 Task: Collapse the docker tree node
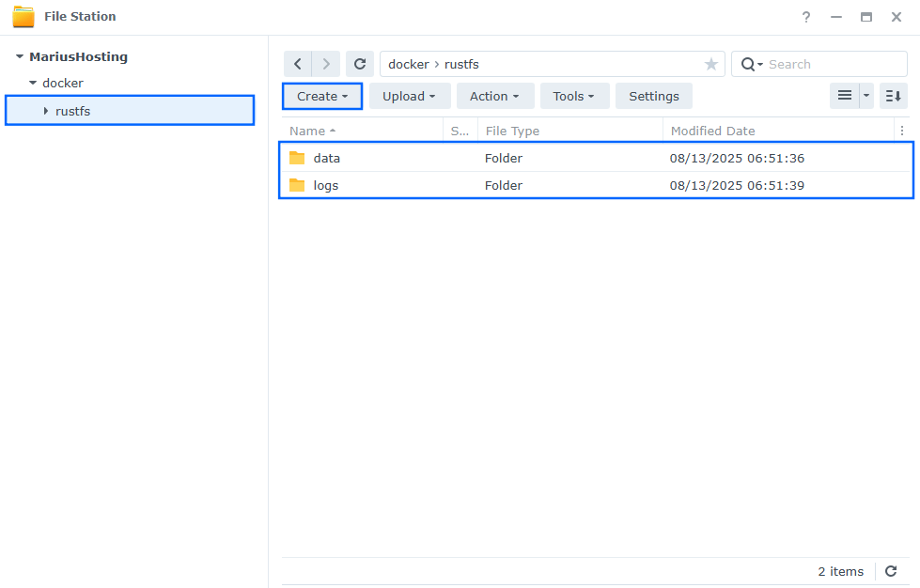pyautogui.click(x=33, y=83)
